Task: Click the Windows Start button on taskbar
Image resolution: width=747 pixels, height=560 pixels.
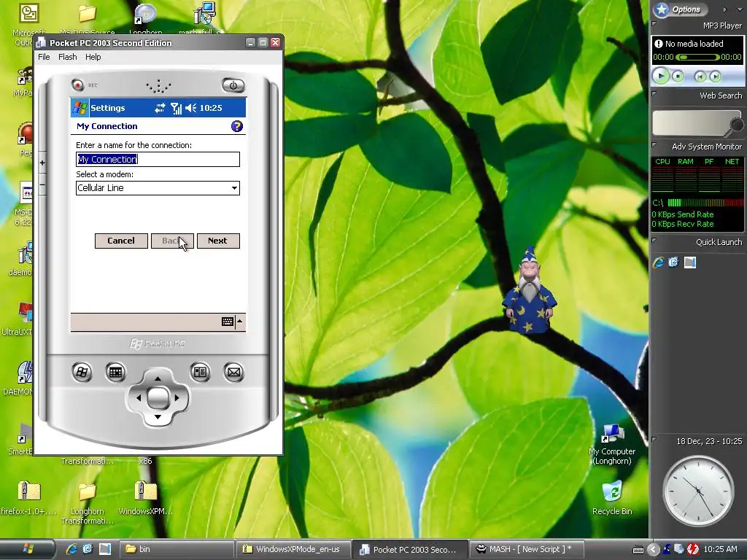Action: (x=28, y=549)
